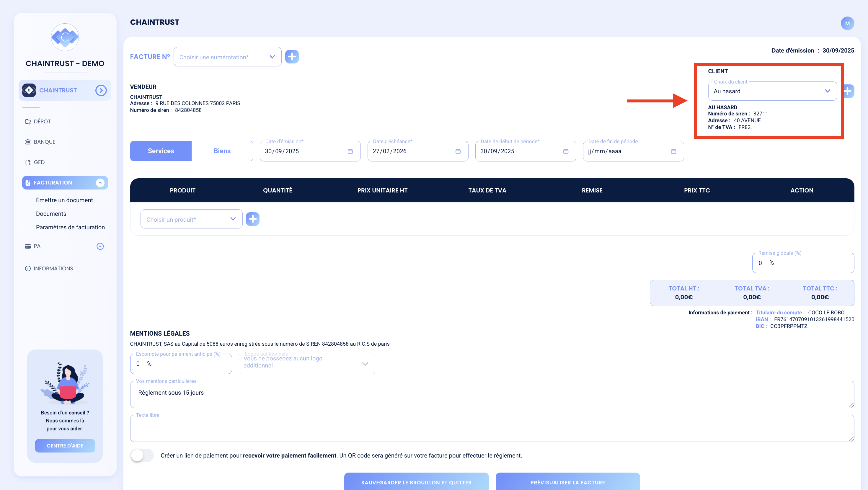Click the Chaintrust logo in sidebar

click(x=65, y=37)
